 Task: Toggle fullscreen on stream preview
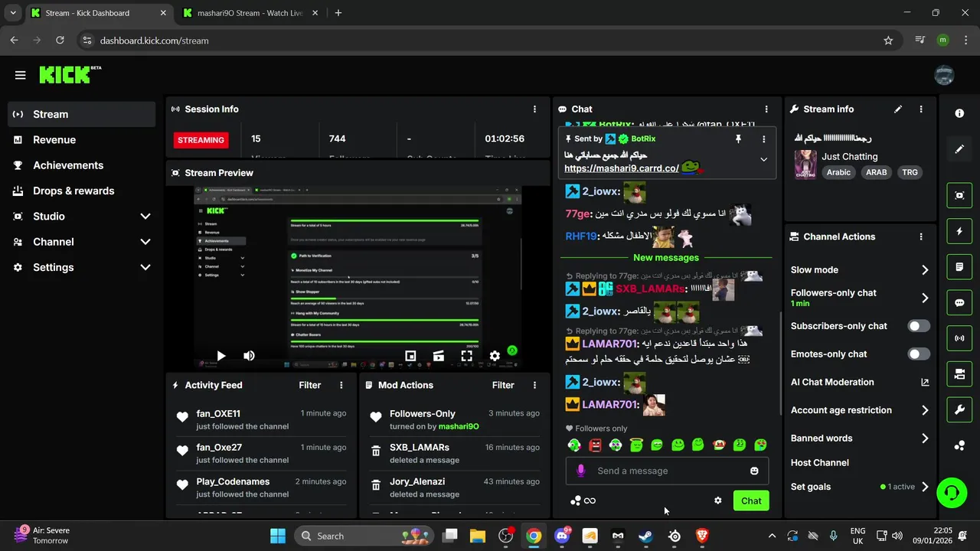466,356
